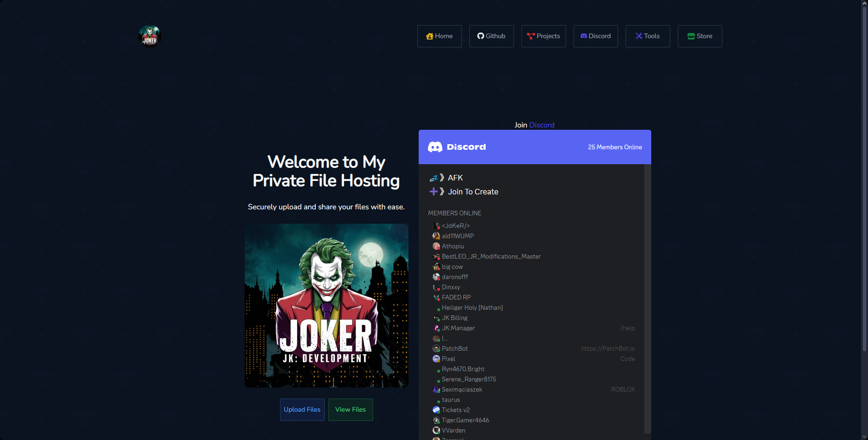
Task: Click the Ryn4670.Bright member name
Action: 463,369
